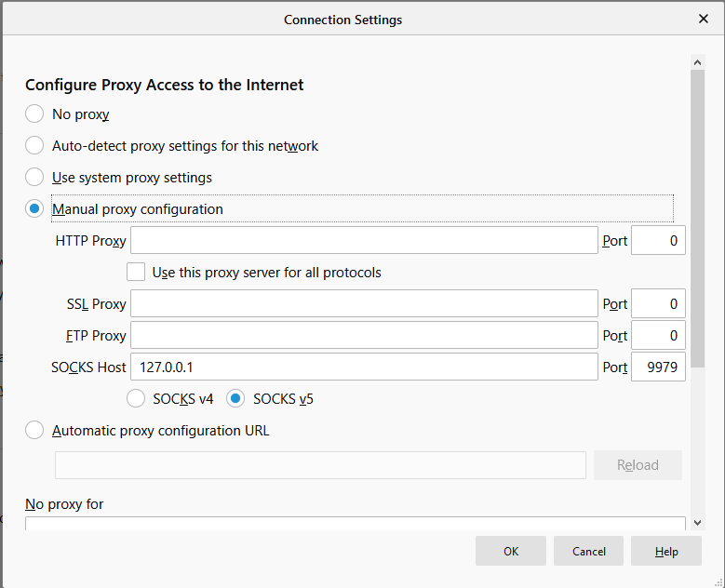Select Manual proxy configuration radio button
Viewport: 725px width, 588px height.
pos(34,208)
